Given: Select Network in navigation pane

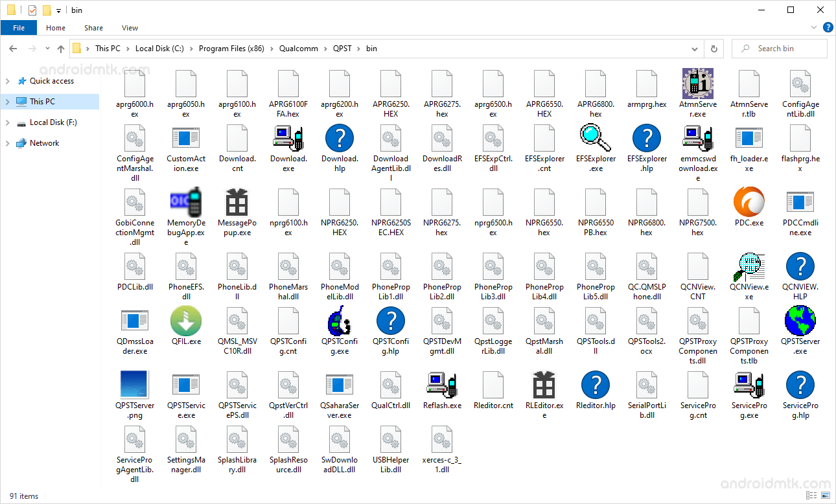Looking at the screenshot, I should click(44, 143).
